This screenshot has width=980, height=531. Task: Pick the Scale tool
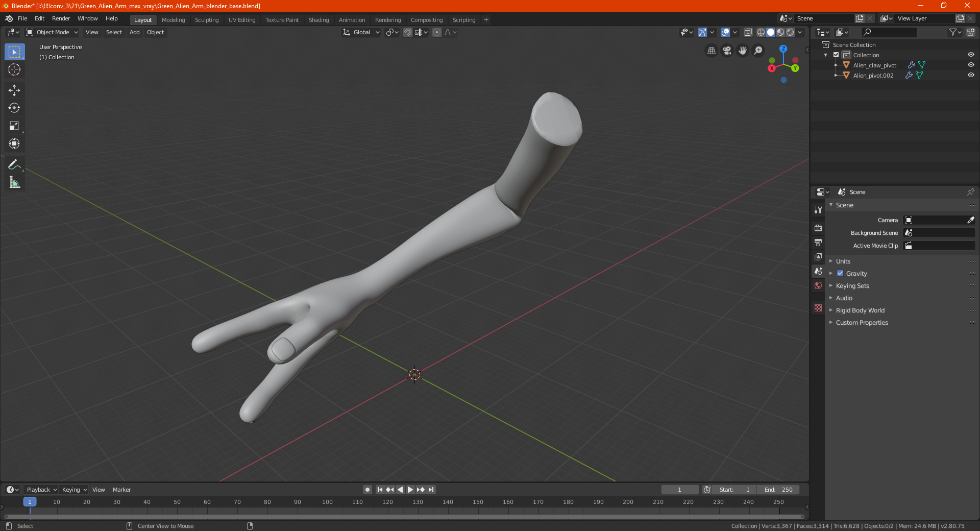[14, 126]
